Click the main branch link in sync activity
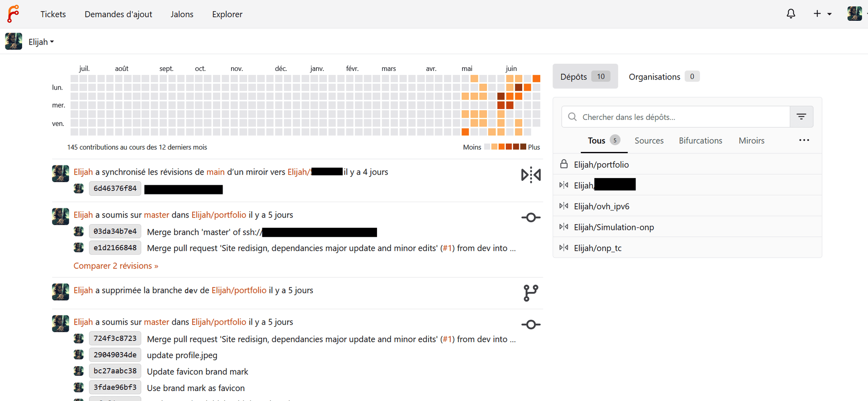This screenshot has height=401, width=868. [x=215, y=172]
